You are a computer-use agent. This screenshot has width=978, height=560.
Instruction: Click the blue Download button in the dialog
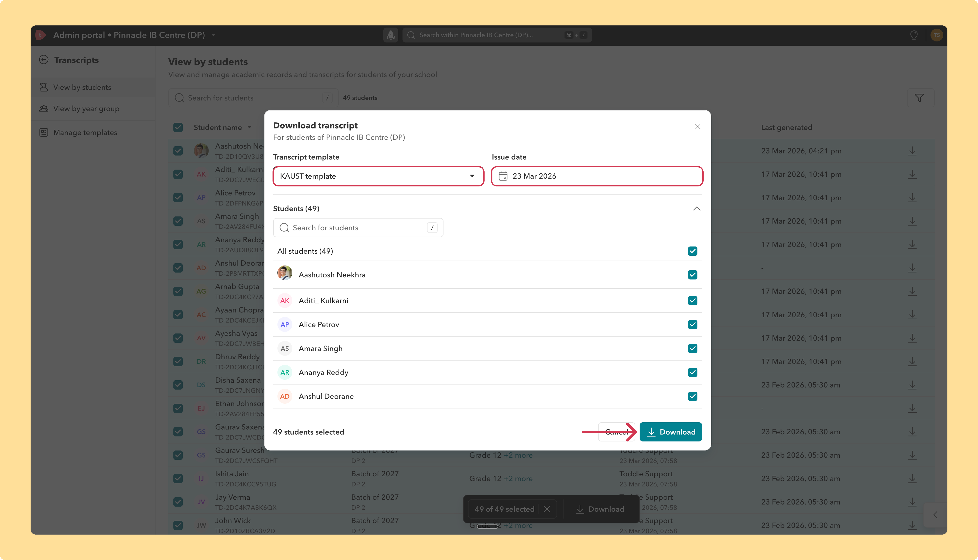point(671,432)
